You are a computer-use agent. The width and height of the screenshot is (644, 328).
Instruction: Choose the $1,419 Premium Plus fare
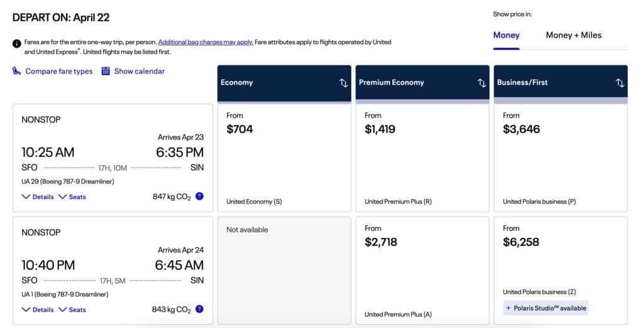(422, 157)
